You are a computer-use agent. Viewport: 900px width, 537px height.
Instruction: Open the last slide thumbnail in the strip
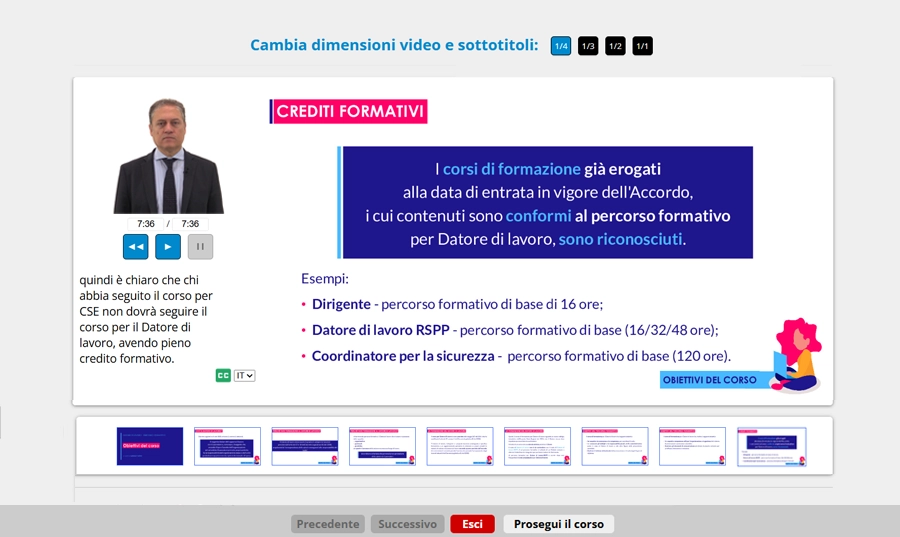pos(771,446)
